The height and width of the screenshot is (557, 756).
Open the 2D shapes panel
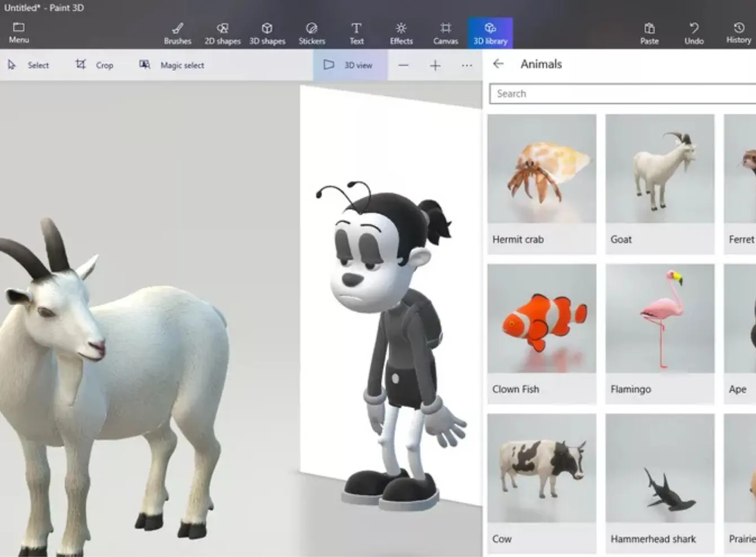tap(222, 33)
